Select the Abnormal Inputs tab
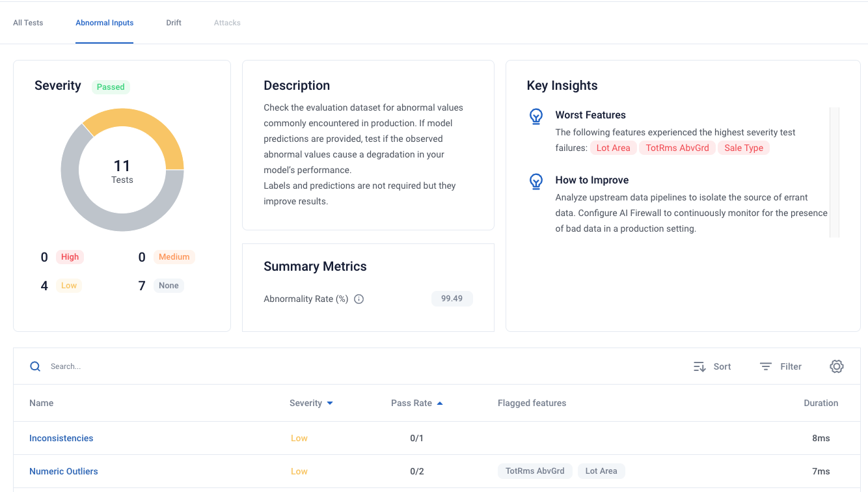The width and height of the screenshot is (868, 492). (104, 23)
